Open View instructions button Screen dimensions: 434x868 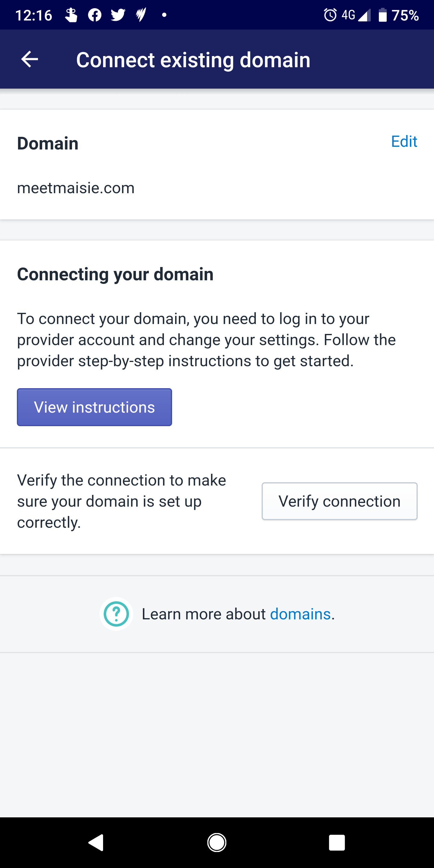pyautogui.click(x=94, y=407)
